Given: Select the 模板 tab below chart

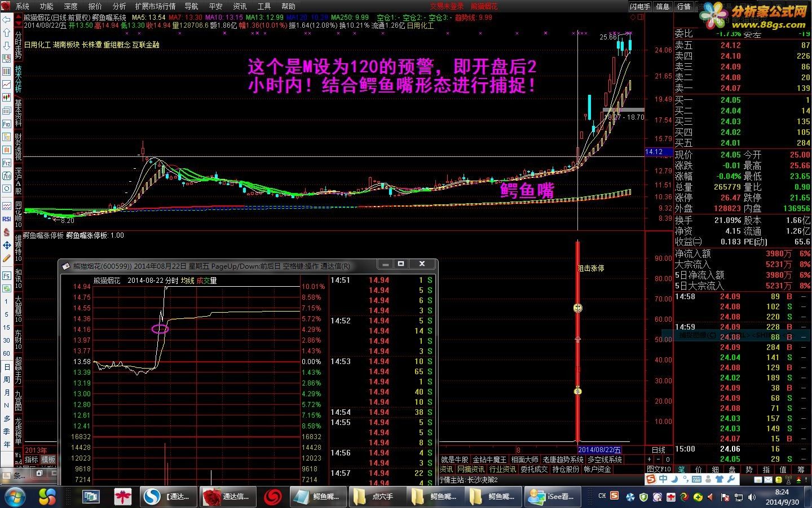Looking at the screenshot, I should 48,460.
